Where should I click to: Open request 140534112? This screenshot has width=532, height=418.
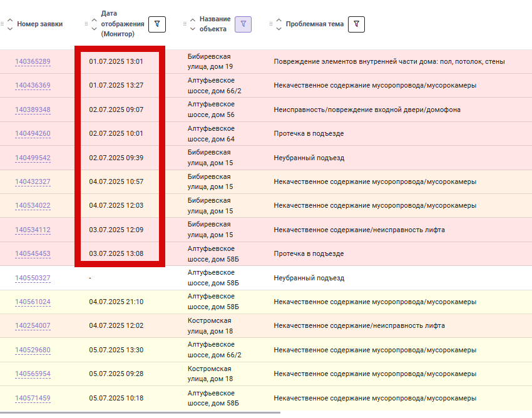33,230
